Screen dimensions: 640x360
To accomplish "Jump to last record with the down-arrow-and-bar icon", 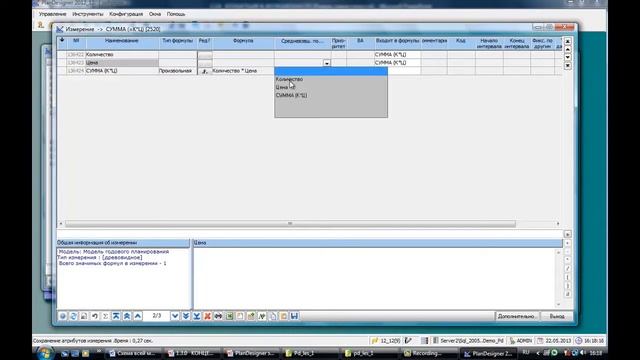I will coord(196,316).
